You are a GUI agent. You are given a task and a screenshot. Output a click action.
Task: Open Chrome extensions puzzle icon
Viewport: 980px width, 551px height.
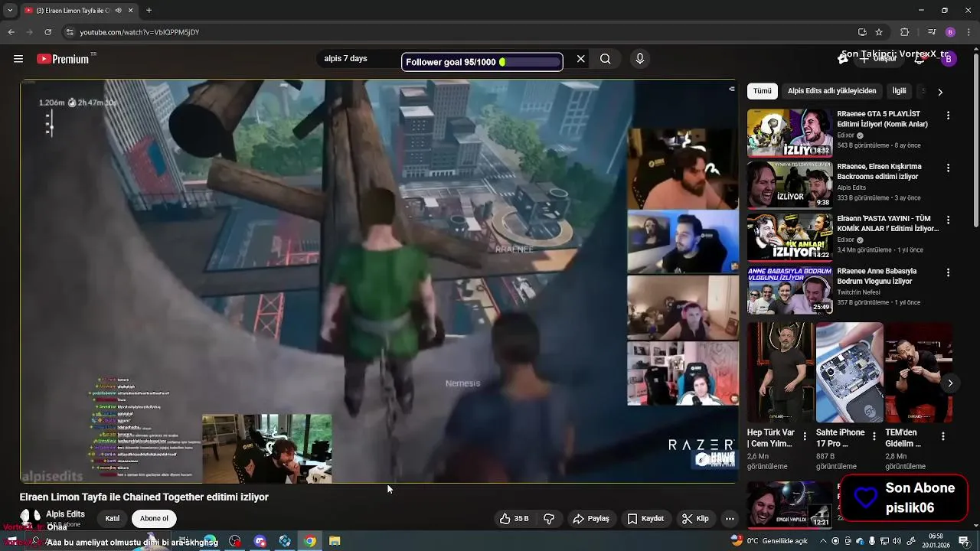click(x=904, y=32)
